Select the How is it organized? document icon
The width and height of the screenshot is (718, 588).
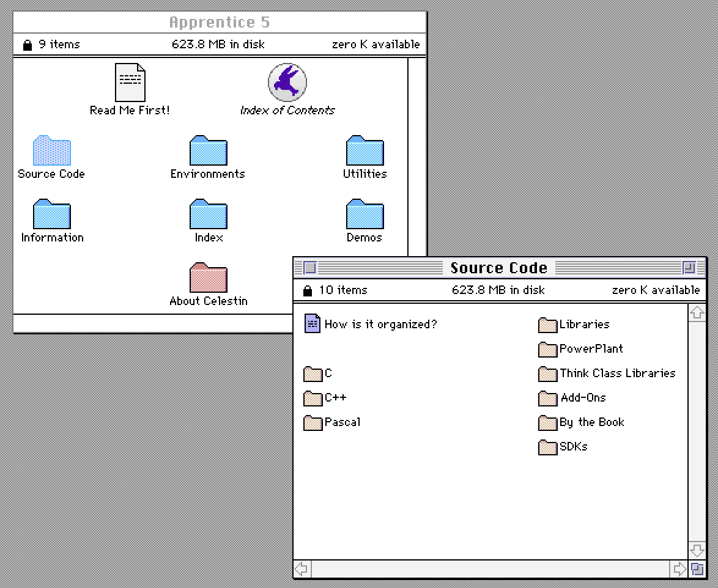coord(313,323)
